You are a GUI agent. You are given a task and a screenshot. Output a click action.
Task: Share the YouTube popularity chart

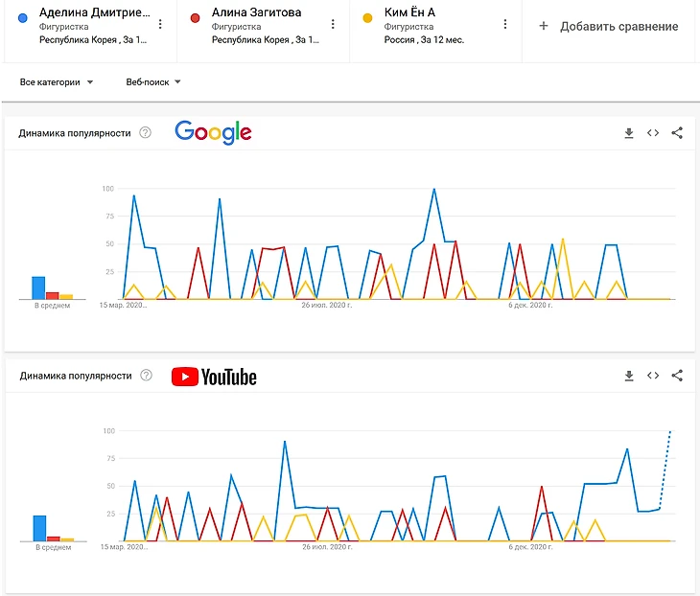pos(677,376)
